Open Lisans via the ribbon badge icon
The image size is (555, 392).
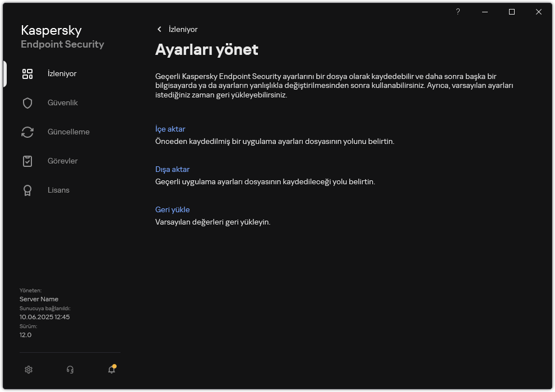point(27,190)
